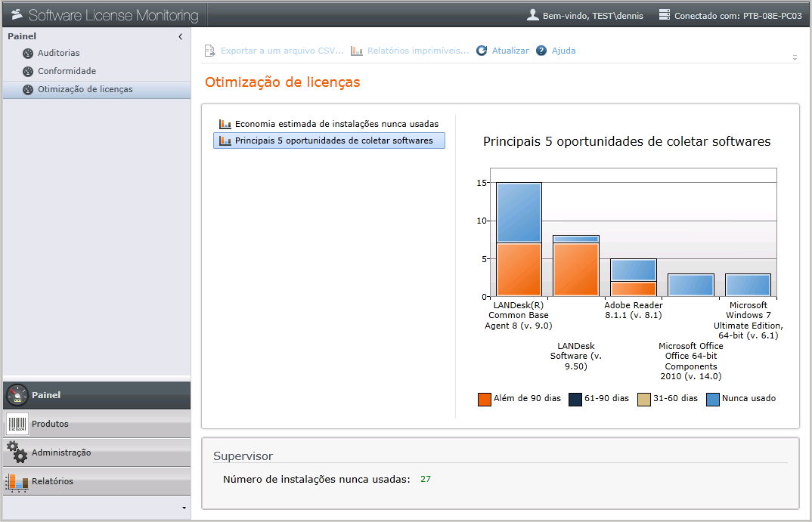This screenshot has height=522, width=812.
Task: Click orange segment of Adobe Reader bar
Action: tap(634, 289)
